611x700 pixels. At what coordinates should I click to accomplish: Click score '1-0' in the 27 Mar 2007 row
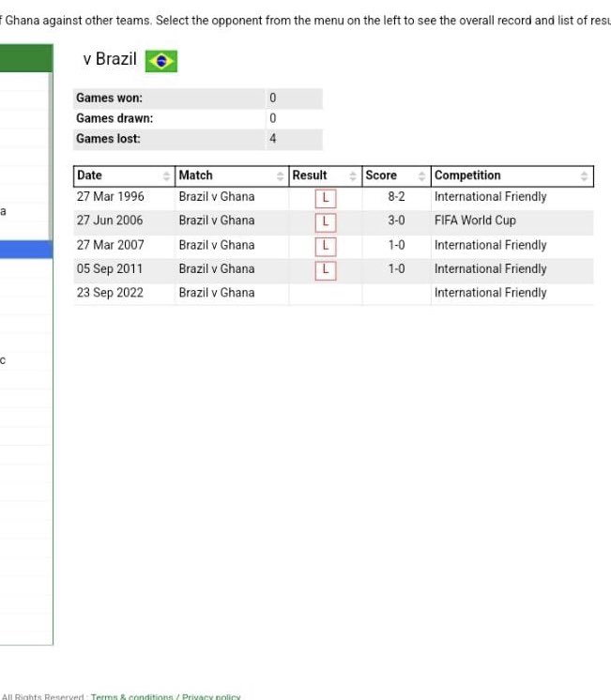tap(396, 245)
